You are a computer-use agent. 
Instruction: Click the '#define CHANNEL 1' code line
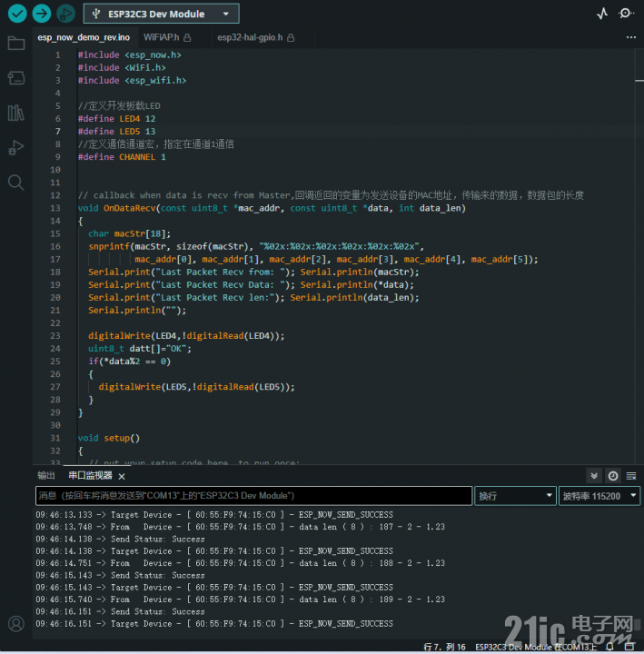(122, 157)
